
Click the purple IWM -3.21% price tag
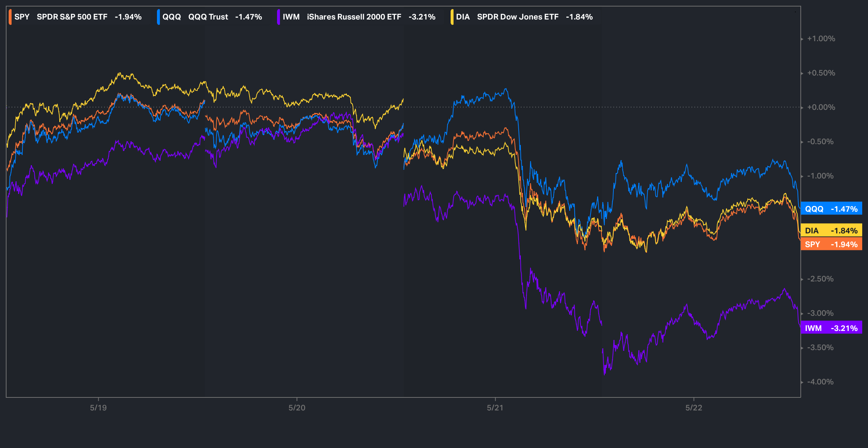[831, 328]
